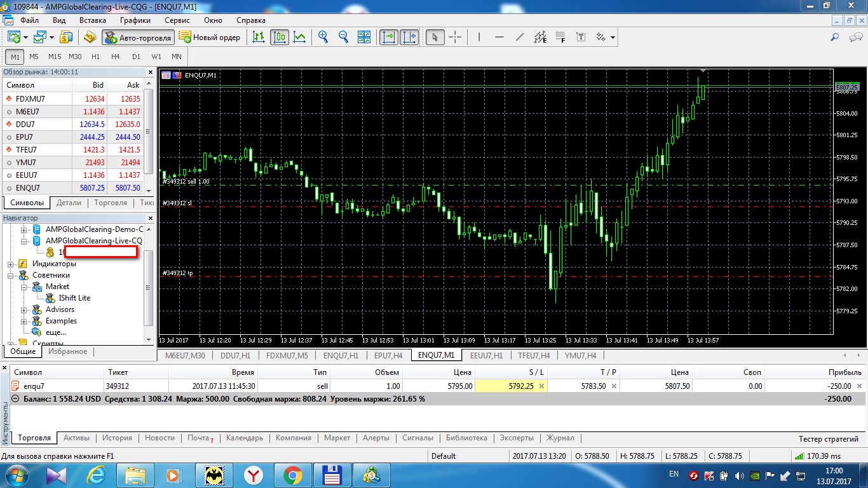Open Windows Explorer folder on the taskbar
The image size is (868, 488).
(x=135, y=475)
